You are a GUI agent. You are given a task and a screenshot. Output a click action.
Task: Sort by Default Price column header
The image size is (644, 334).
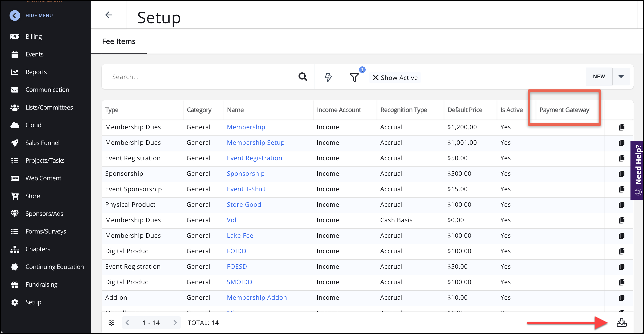pyautogui.click(x=465, y=110)
